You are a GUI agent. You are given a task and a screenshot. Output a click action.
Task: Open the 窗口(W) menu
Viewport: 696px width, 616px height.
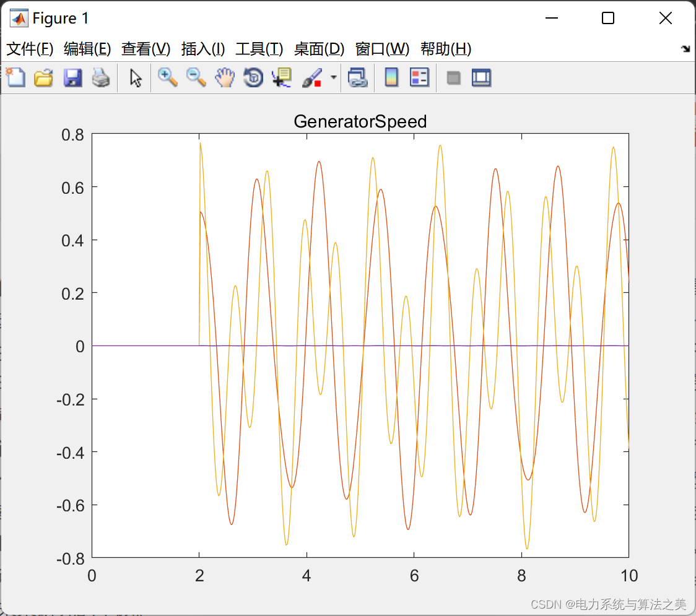point(382,49)
